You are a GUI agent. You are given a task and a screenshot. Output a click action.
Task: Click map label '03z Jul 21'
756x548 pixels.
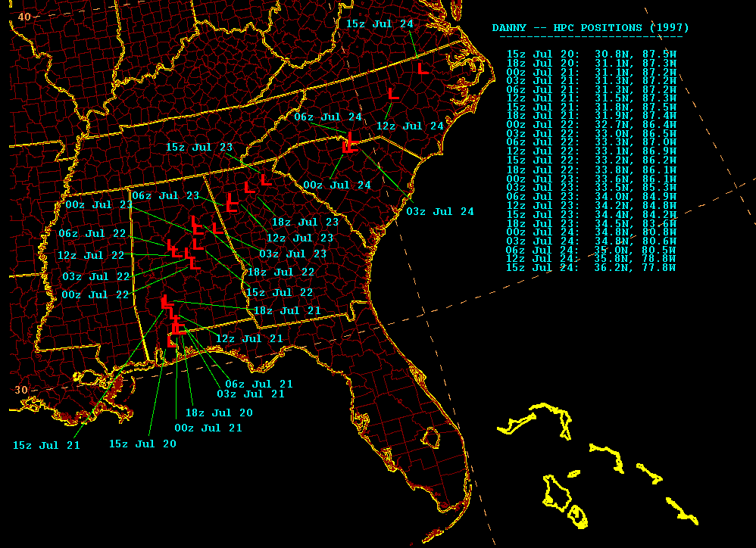pos(251,394)
